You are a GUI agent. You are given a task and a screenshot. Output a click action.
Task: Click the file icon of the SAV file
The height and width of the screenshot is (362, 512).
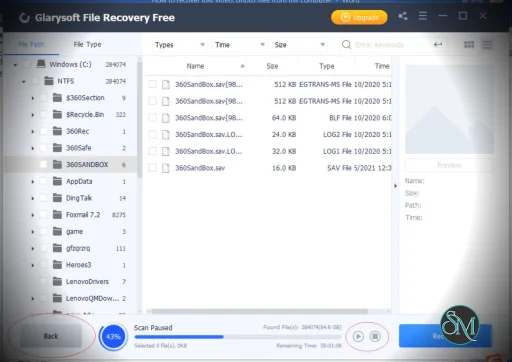[166, 168]
